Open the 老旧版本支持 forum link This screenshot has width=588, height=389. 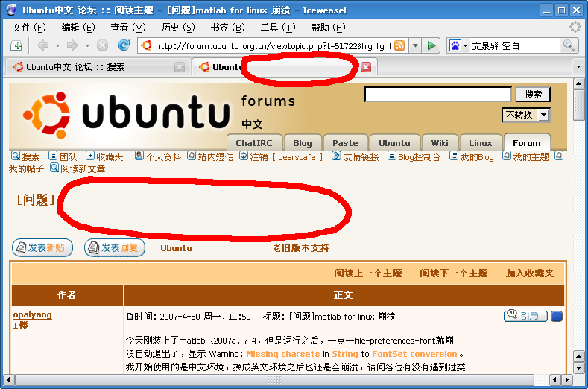click(x=300, y=248)
